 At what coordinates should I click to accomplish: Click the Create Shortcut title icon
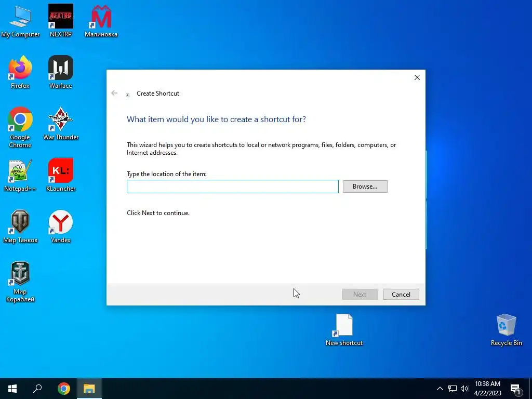(x=128, y=96)
